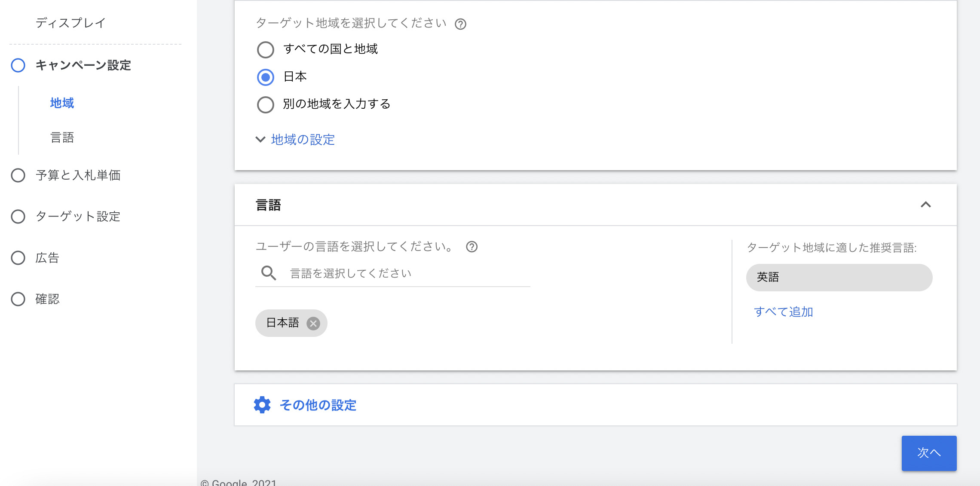Click the 予算と入札単価 step circle icon
980x486 pixels.
[x=18, y=175]
